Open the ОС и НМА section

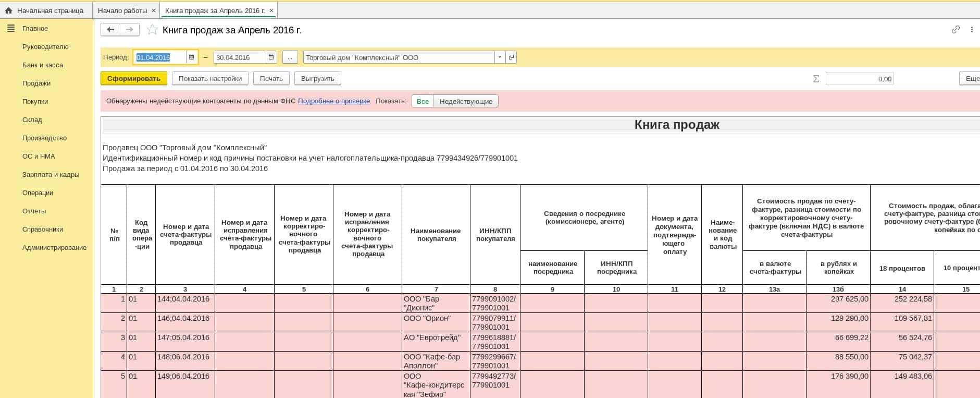point(39,156)
